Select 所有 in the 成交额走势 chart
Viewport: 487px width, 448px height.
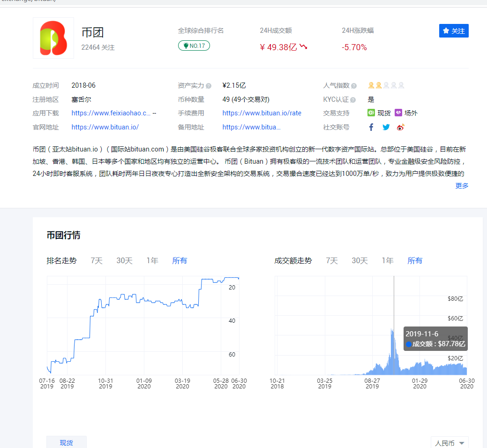coord(415,260)
